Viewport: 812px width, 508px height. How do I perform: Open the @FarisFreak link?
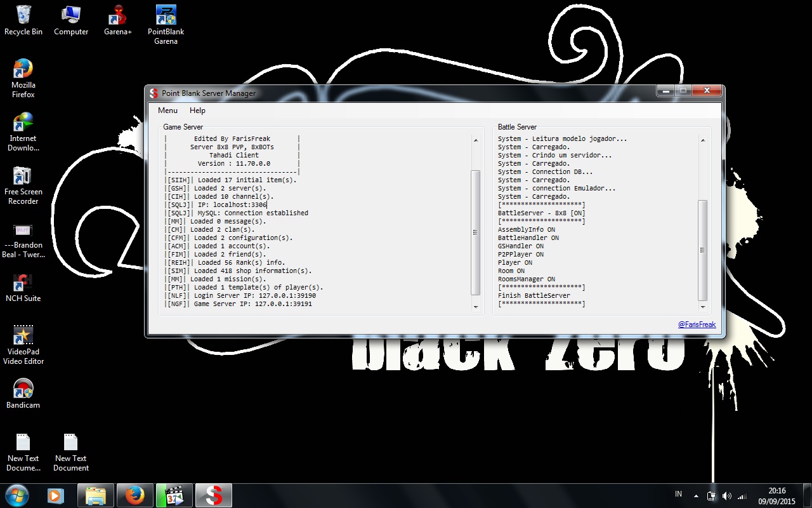(697, 324)
